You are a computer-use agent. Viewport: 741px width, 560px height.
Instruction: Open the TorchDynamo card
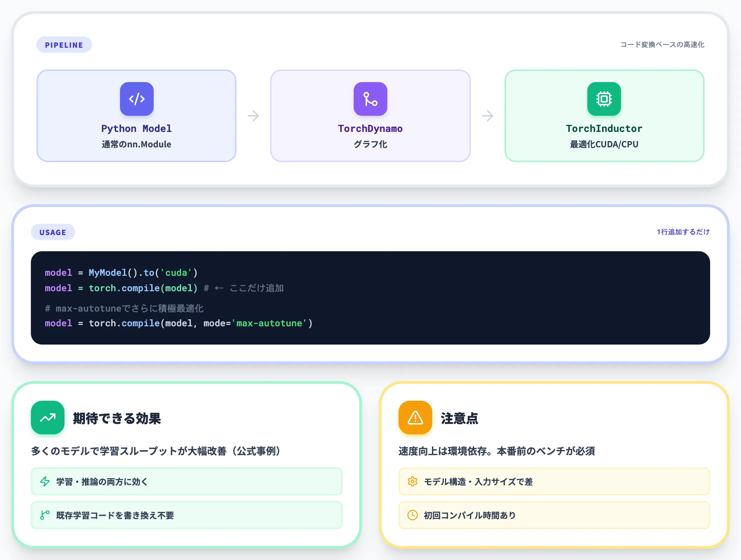(370, 116)
